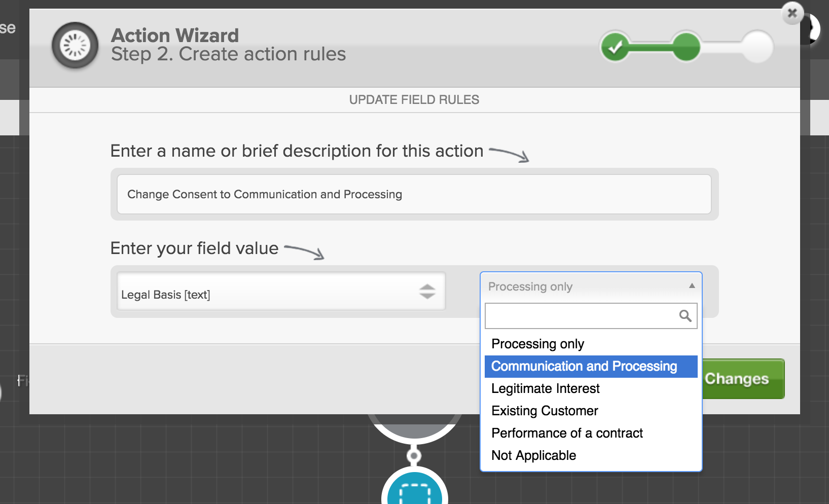Go to completed step one checkmark
The image size is (829, 504).
point(615,47)
